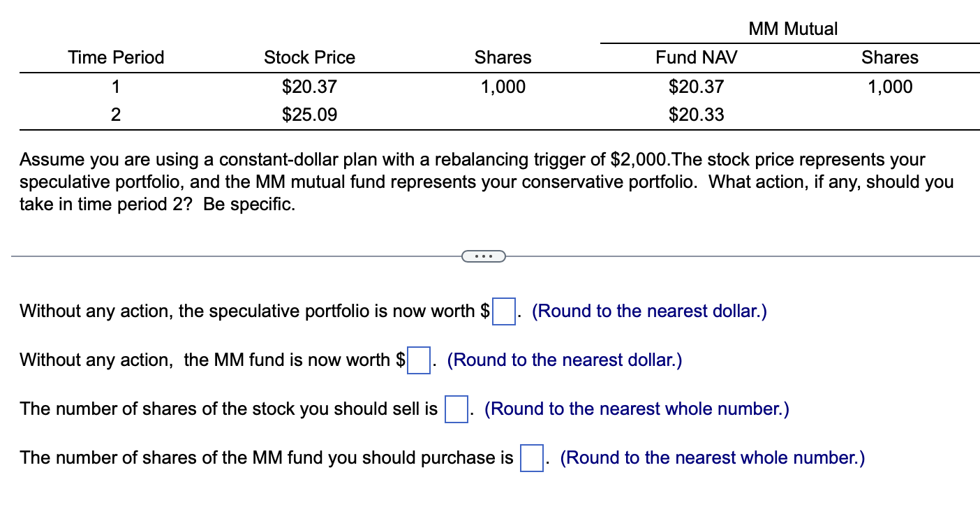Click the shares-to-sell input box
980x514 pixels.
tap(455, 410)
